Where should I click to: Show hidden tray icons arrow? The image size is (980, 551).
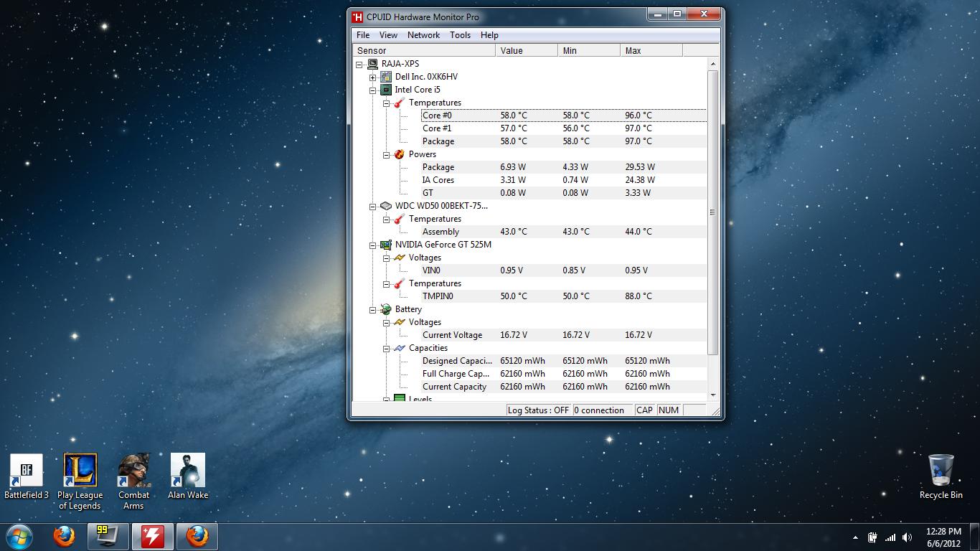(855, 537)
